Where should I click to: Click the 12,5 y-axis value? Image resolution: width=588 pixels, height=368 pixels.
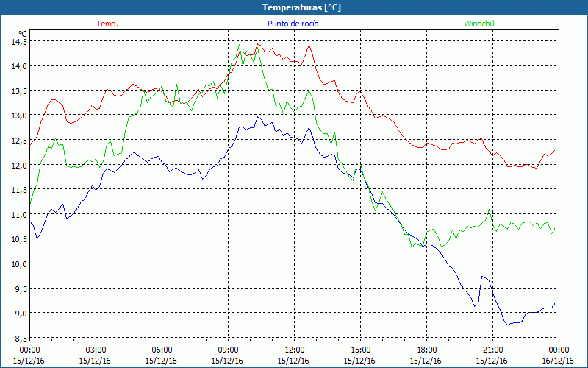[19, 141]
